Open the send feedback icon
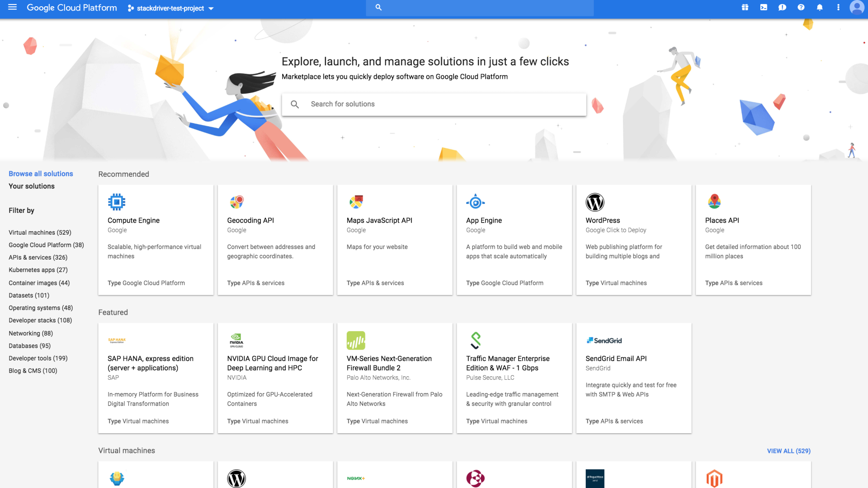The height and width of the screenshot is (488, 868). 782,8
